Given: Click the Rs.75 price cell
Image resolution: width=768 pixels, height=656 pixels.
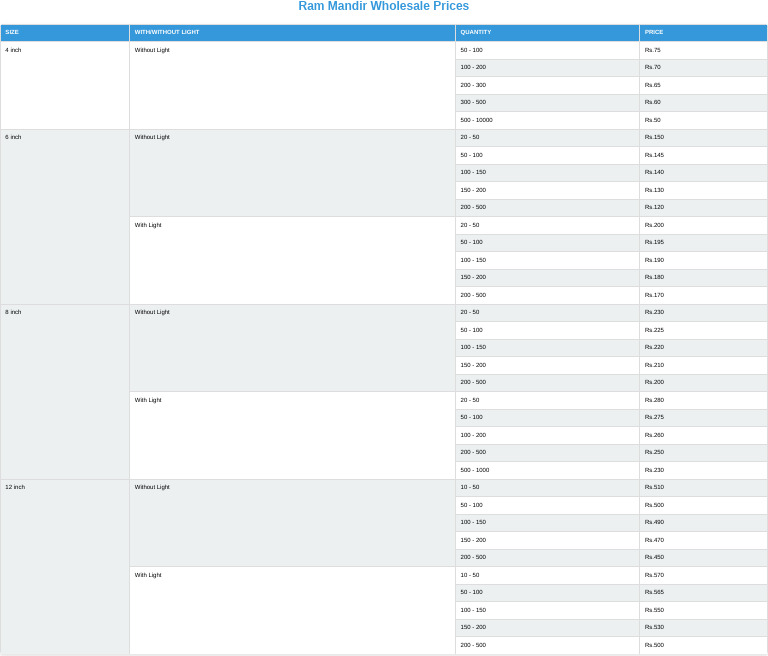Looking at the screenshot, I should tap(703, 50).
